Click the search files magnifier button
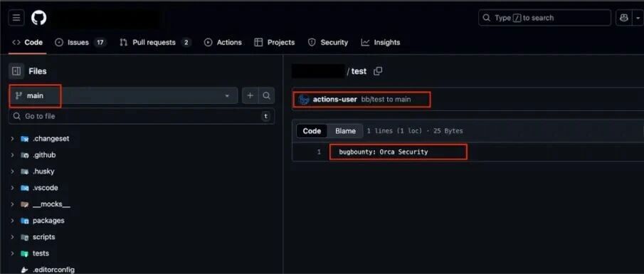Viewport: 644px width, 274px height. 267,95
